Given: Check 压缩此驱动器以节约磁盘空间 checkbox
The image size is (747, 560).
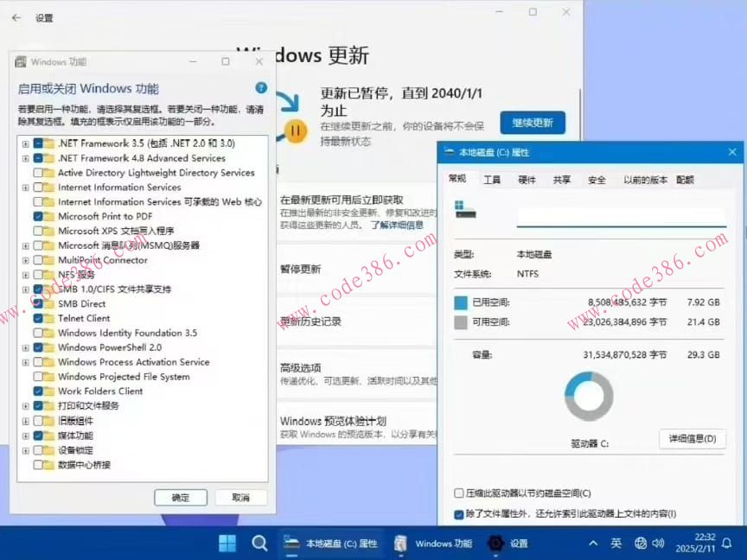Looking at the screenshot, I should pyautogui.click(x=459, y=493).
